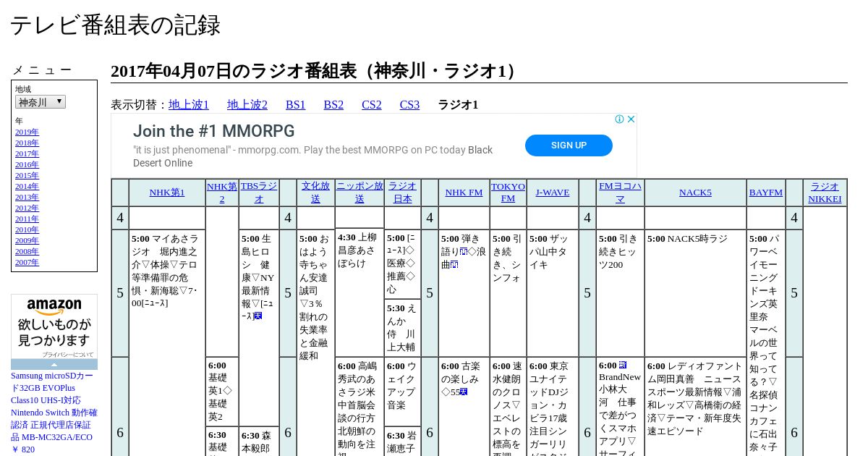Click the new-program icon in FMヨコハマ 6:00 listing

pos(623,366)
